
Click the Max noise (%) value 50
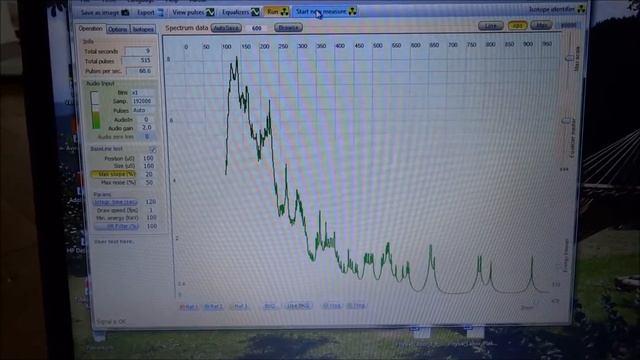[148, 182]
